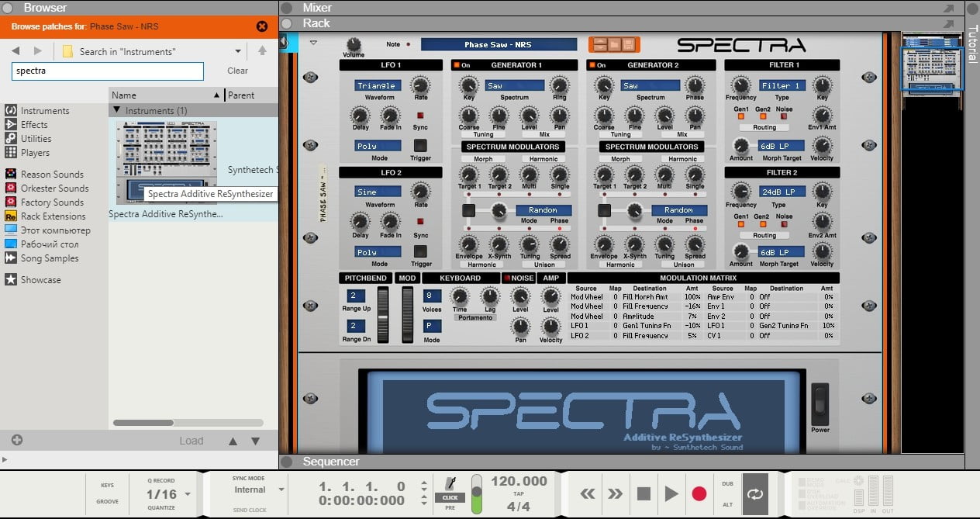
Task: Toggle Generator 2 On switch
Action: pos(592,65)
